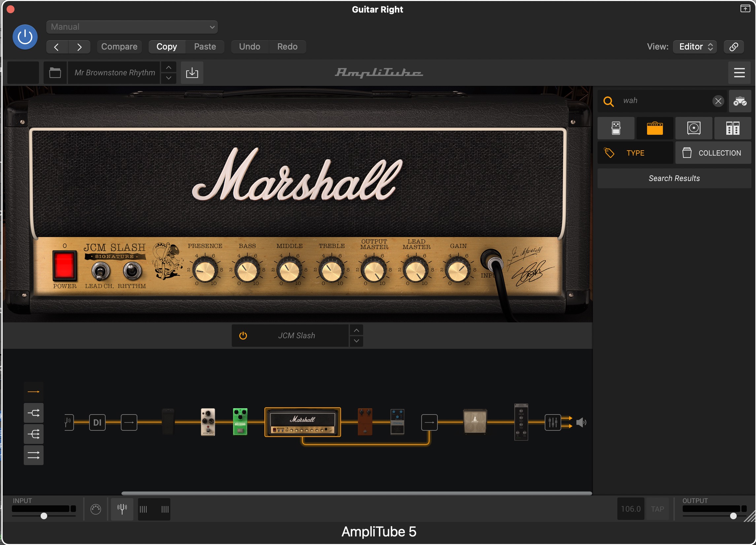Click the arrow slot after effects loop
756x545 pixels.
pyautogui.click(x=429, y=422)
